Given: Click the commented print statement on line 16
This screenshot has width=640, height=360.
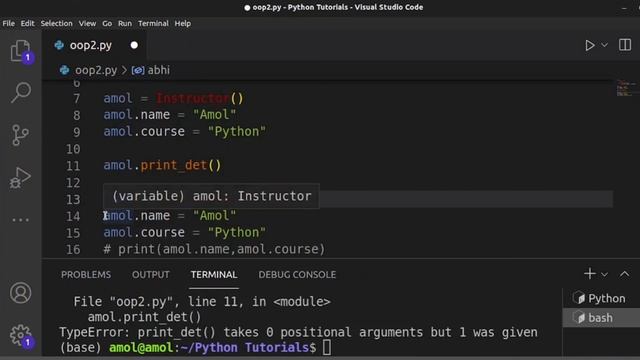Looking at the screenshot, I should pos(214,249).
